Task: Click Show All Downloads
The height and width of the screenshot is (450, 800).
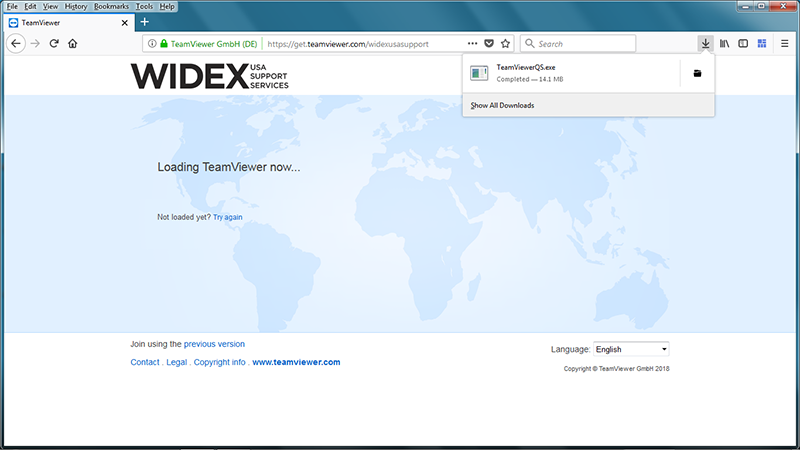Action: (x=503, y=105)
